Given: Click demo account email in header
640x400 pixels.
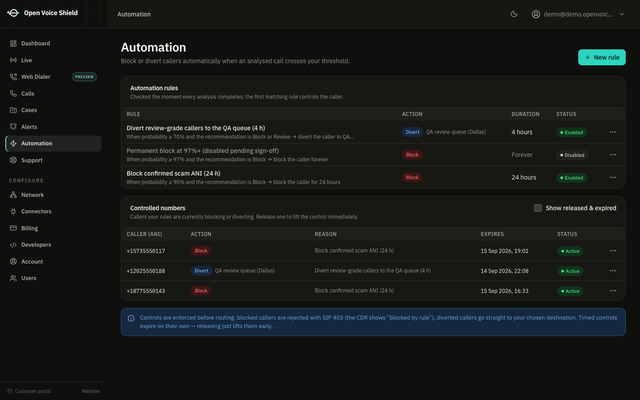Looking at the screenshot, I should pos(578,14).
